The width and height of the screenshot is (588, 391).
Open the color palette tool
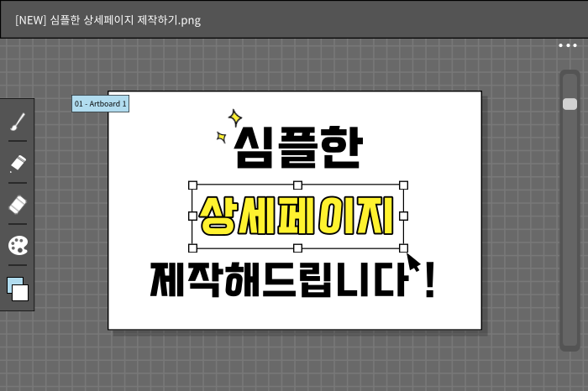(x=17, y=245)
